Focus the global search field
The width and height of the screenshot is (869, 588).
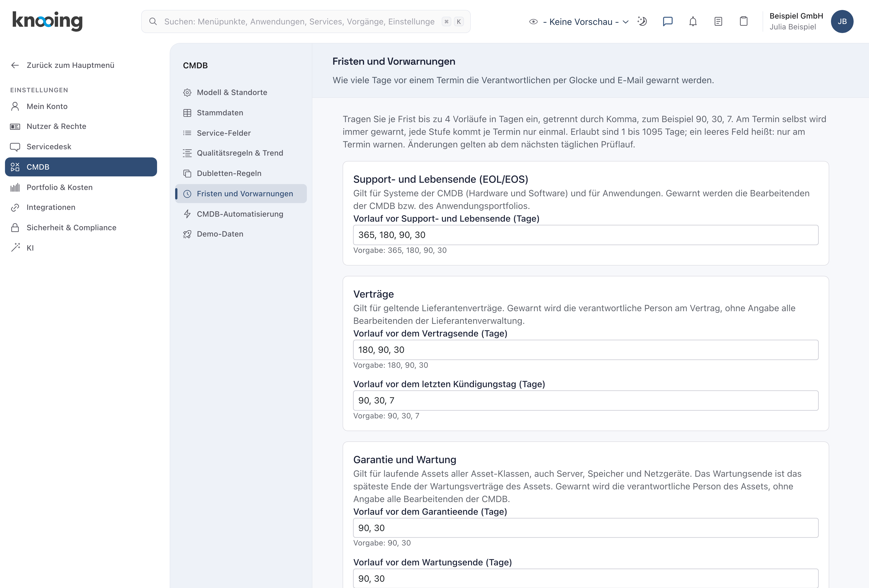coord(306,22)
